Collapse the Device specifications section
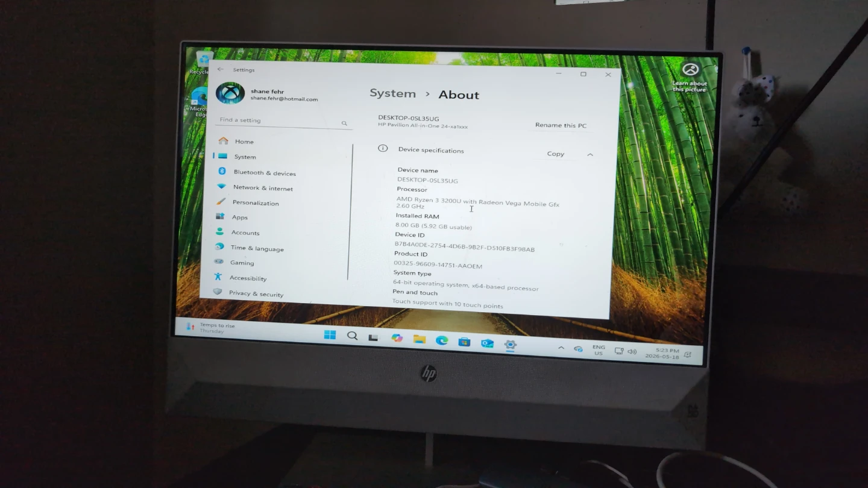The width and height of the screenshot is (868, 488). (x=590, y=155)
